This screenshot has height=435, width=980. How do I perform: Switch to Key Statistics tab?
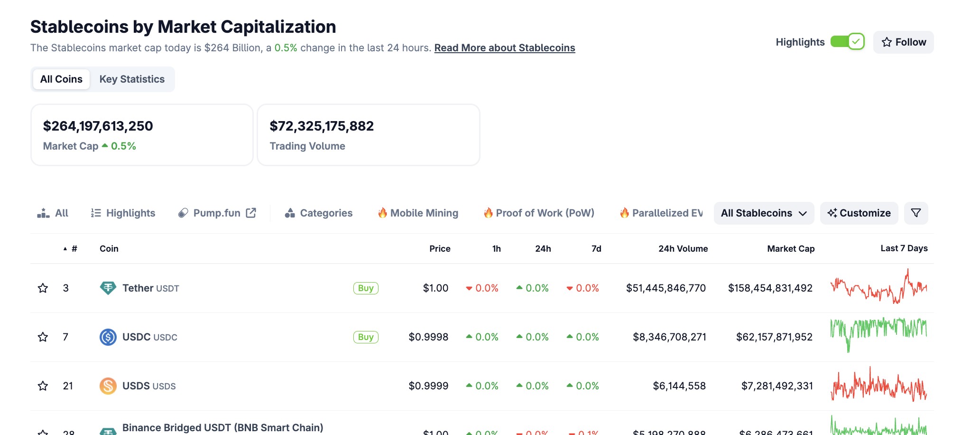click(132, 79)
